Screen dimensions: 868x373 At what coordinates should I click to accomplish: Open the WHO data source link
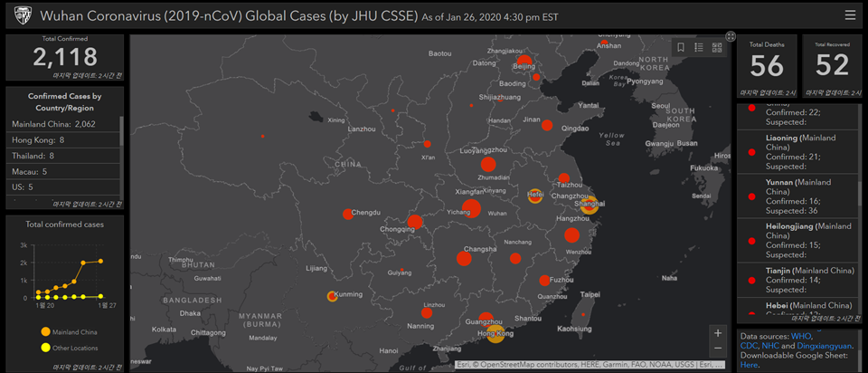pyautogui.click(x=801, y=337)
